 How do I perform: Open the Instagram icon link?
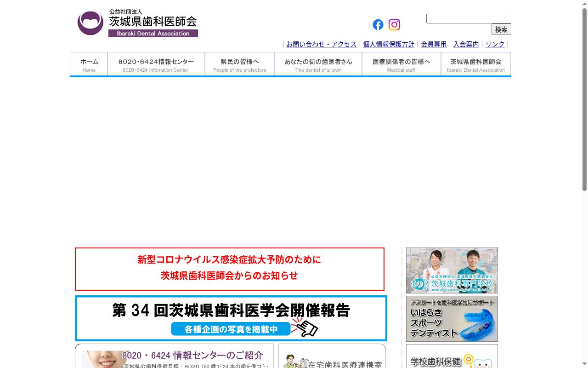tap(394, 24)
